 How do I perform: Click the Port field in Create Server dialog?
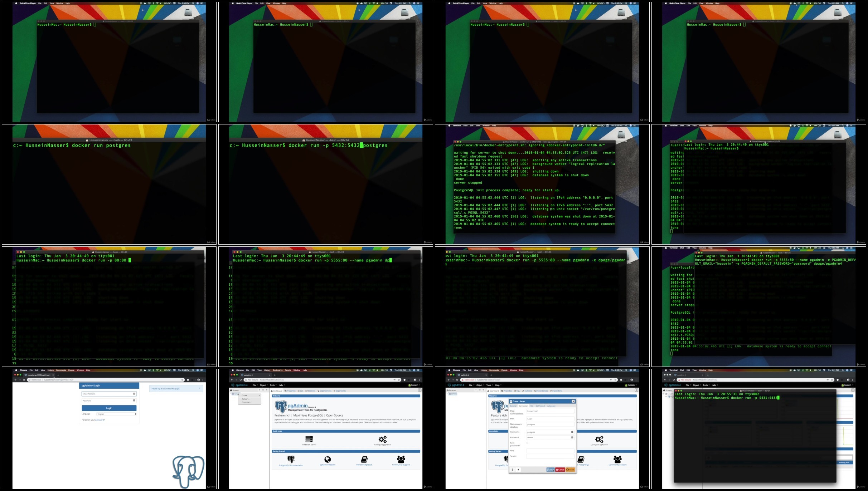(550, 419)
